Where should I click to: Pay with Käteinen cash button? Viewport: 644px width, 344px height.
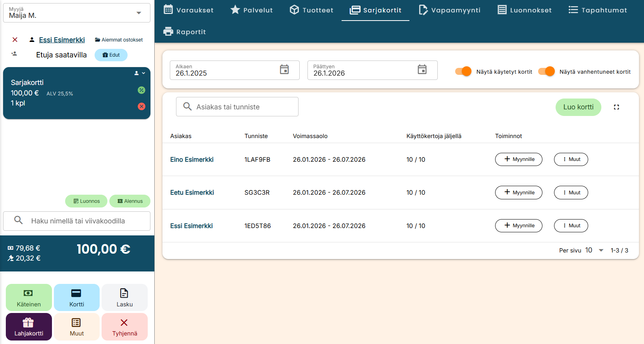pyautogui.click(x=29, y=297)
